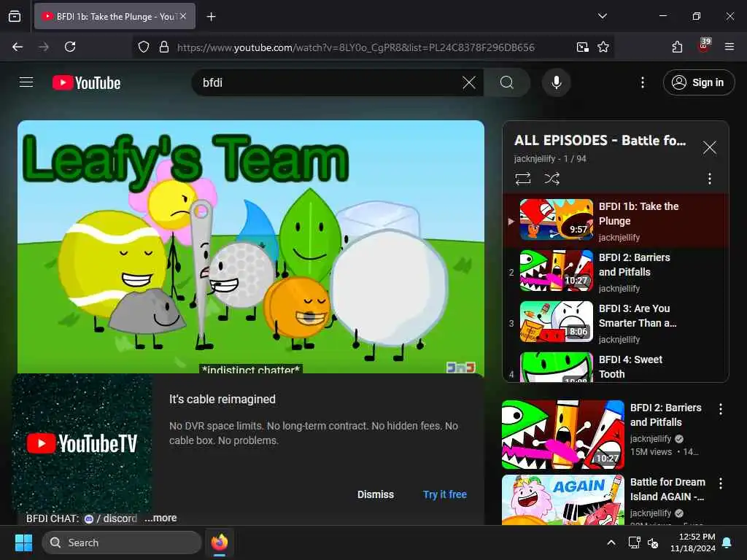Dismiss the YouTube TV promotion

coord(376,494)
